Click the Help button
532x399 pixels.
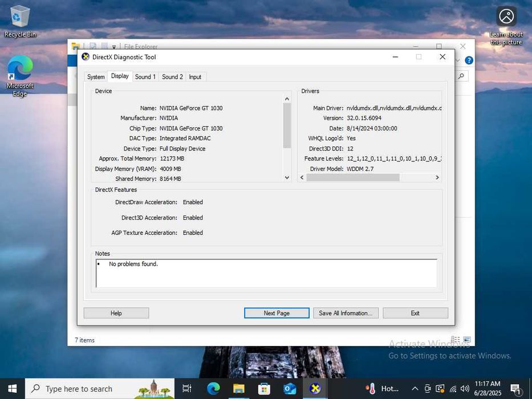pos(116,313)
